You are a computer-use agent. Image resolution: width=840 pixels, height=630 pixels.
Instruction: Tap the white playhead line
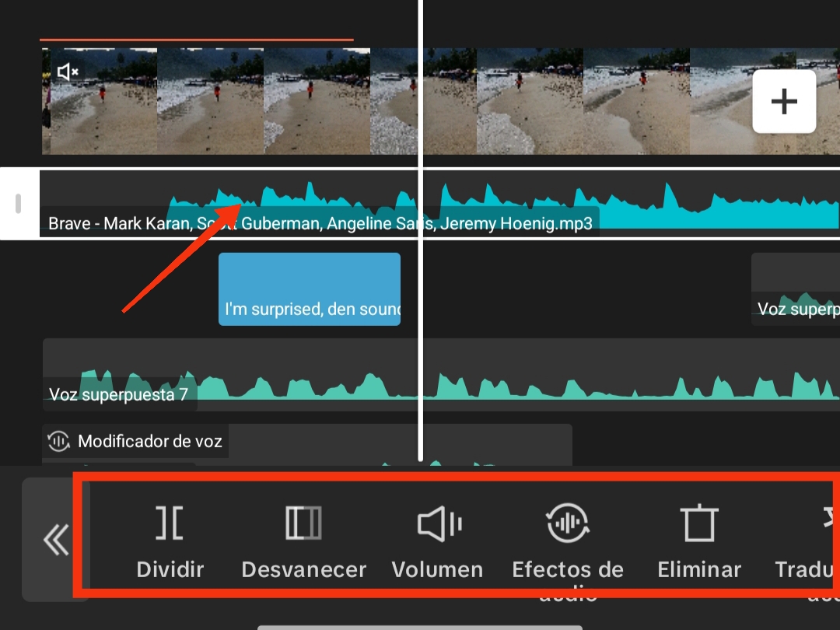421,230
